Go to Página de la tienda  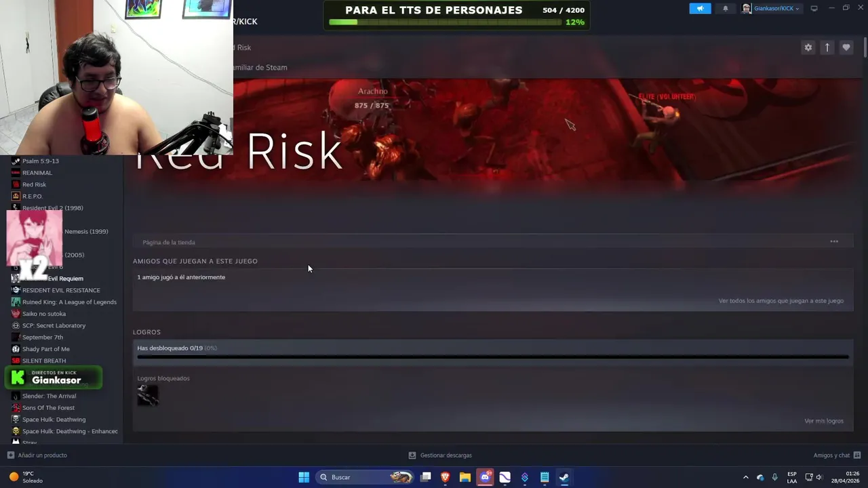click(x=169, y=242)
